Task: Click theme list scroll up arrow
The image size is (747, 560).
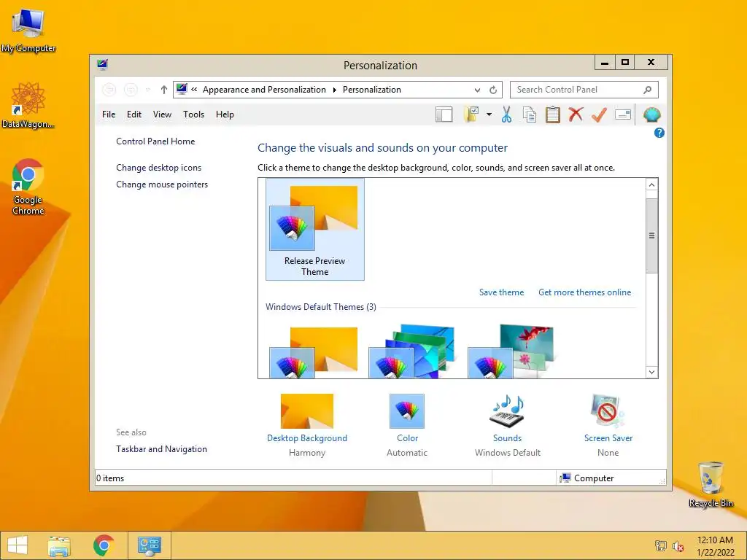Action: tap(651, 184)
